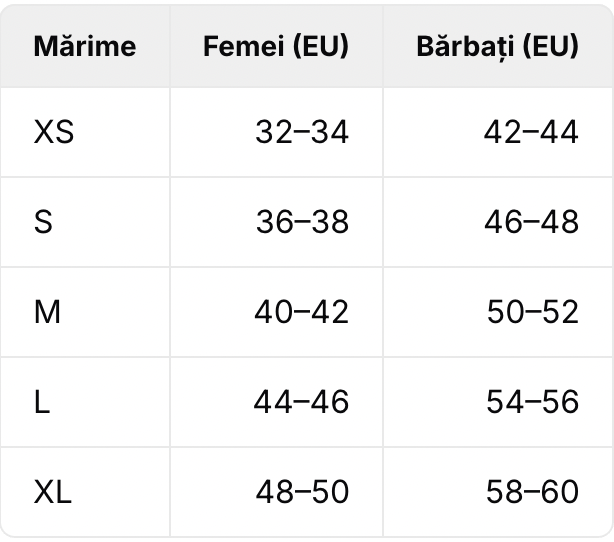Image resolution: width=614 pixels, height=542 pixels.
Task: Select the S size cell
Action: [x=85, y=222]
